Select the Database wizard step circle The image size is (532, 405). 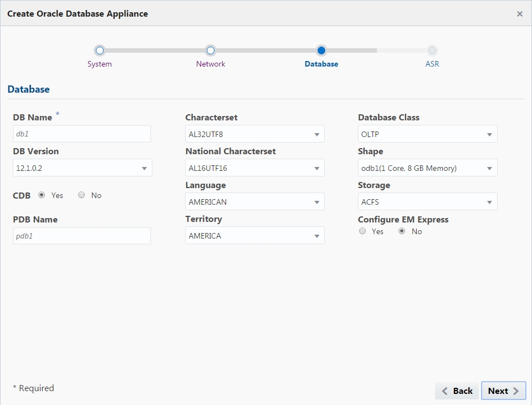(x=321, y=50)
